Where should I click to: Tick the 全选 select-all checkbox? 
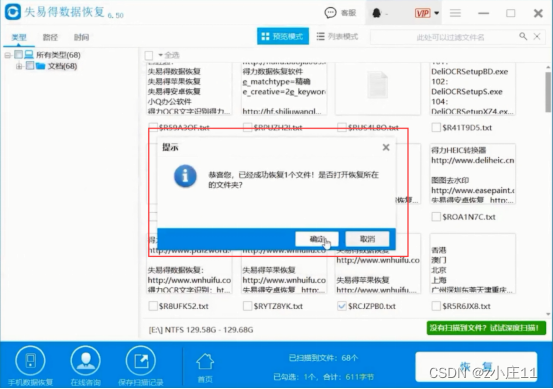[x=149, y=55]
